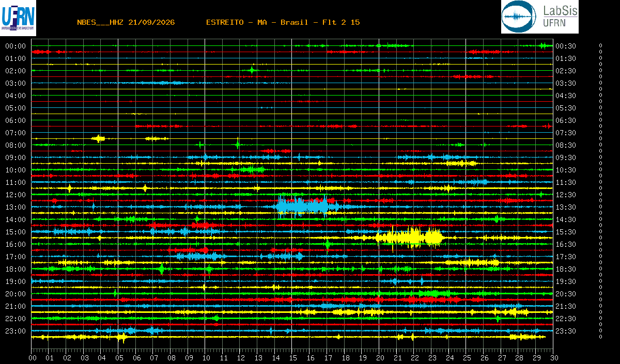Click the minute 00 tick on bottom axis
The width and height of the screenshot is (620, 364).
[33, 358]
